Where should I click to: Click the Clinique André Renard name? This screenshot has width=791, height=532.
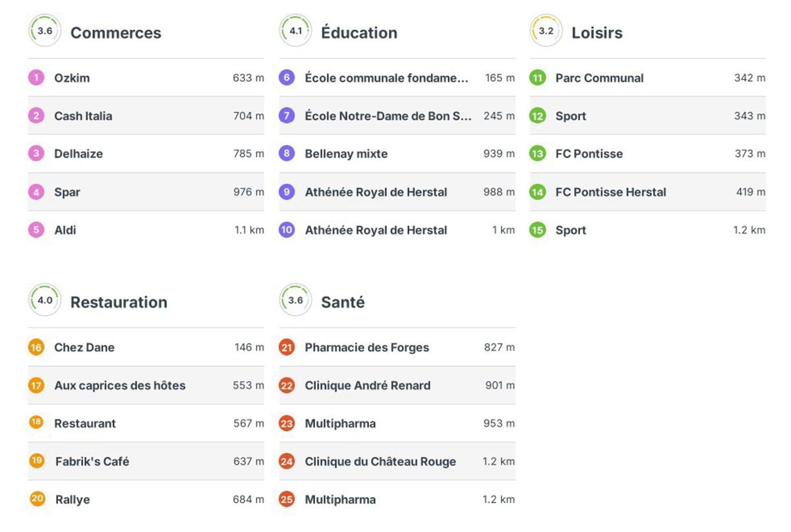pyautogui.click(x=368, y=386)
